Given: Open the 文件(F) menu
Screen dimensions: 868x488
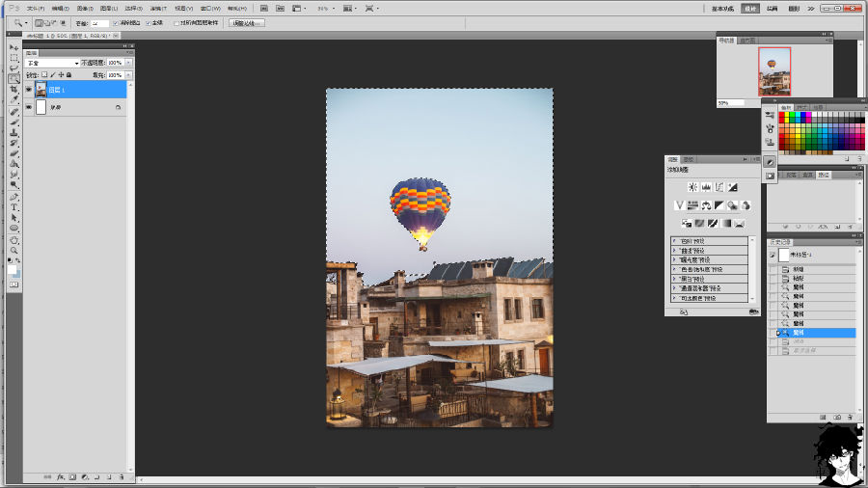Looking at the screenshot, I should click(35, 8).
